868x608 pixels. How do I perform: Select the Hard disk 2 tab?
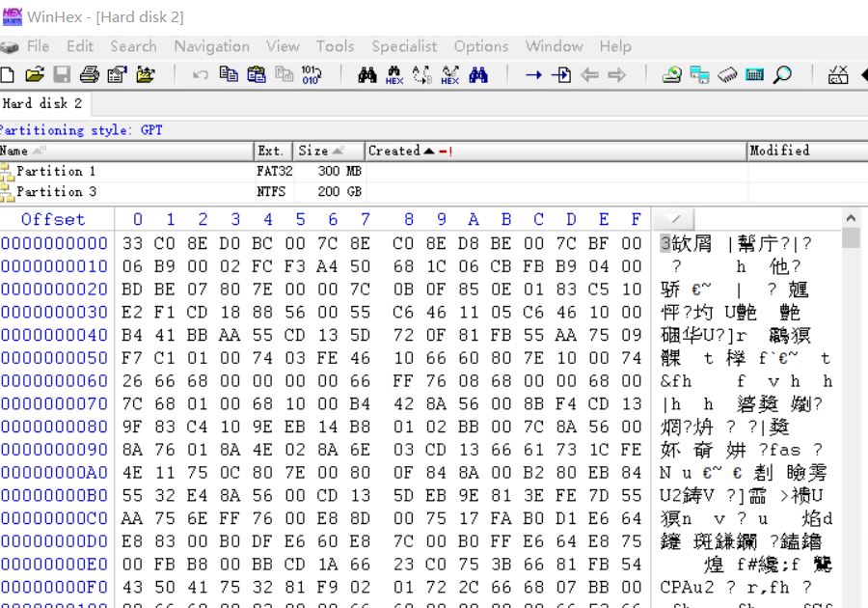coord(43,103)
